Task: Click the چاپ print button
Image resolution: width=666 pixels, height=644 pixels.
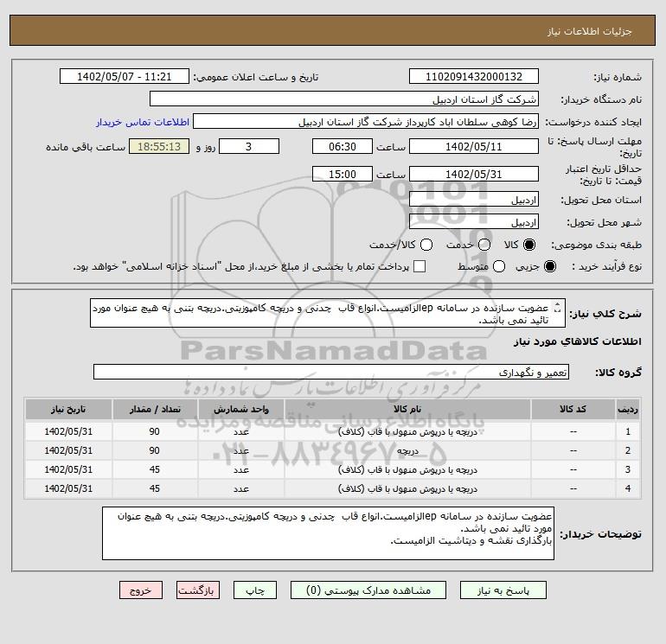Action: click(255, 590)
